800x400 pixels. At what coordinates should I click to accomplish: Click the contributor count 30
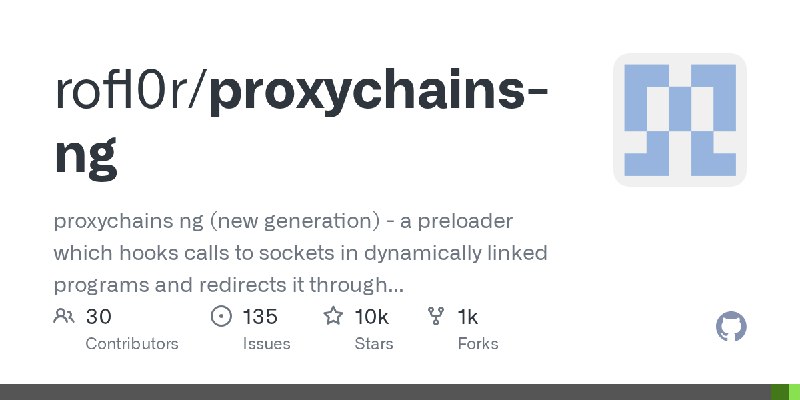[98, 317]
